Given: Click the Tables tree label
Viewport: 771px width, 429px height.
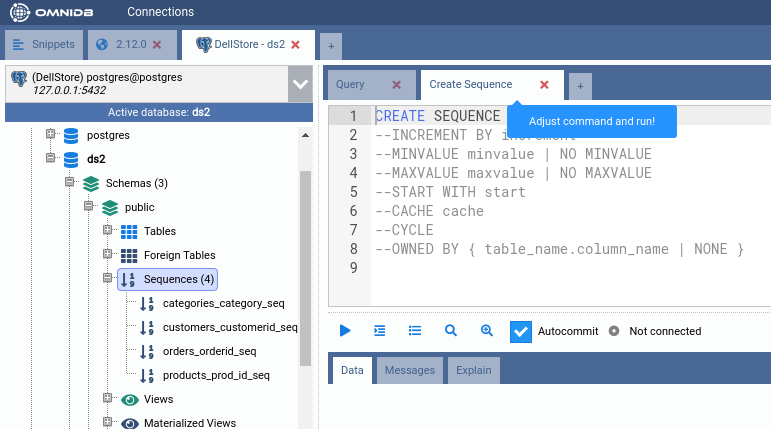Looking at the screenshot, I should coord(160,231).
